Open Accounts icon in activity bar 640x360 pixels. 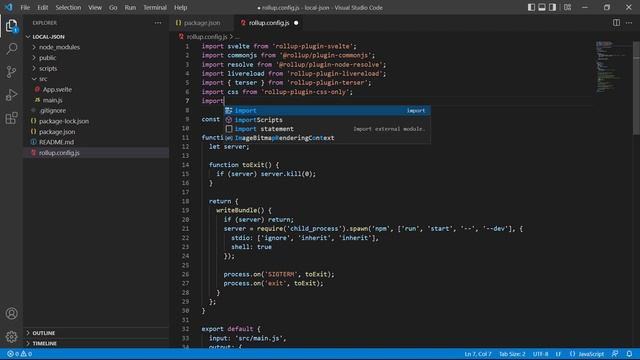pyautogui.click(x=11, y=313)
